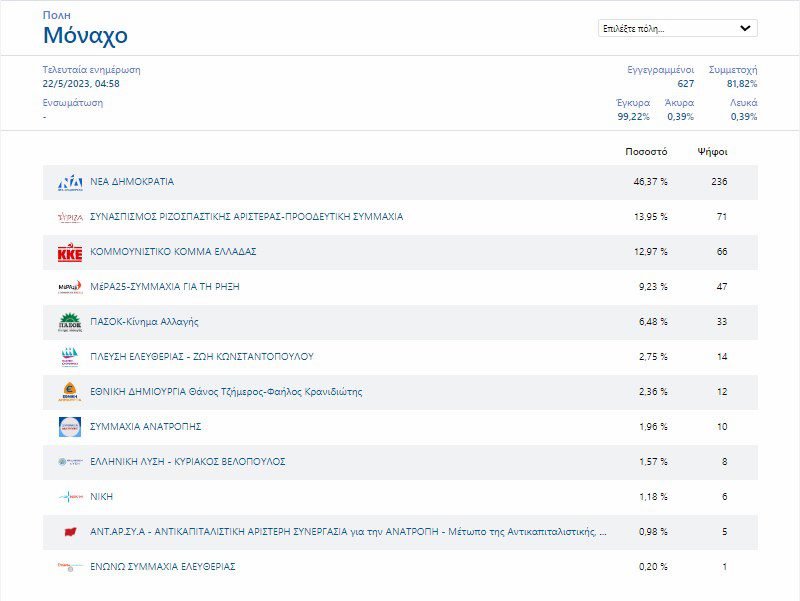Image resolution: width=800 pixels, height=601 pixels.
Task: Select the ΜέΡΑ25-ΣΥΜΜΑΧΙΑ ΓΙΑ ΤΗ ΡΗΞΗ name
Action: coord(165,287)
